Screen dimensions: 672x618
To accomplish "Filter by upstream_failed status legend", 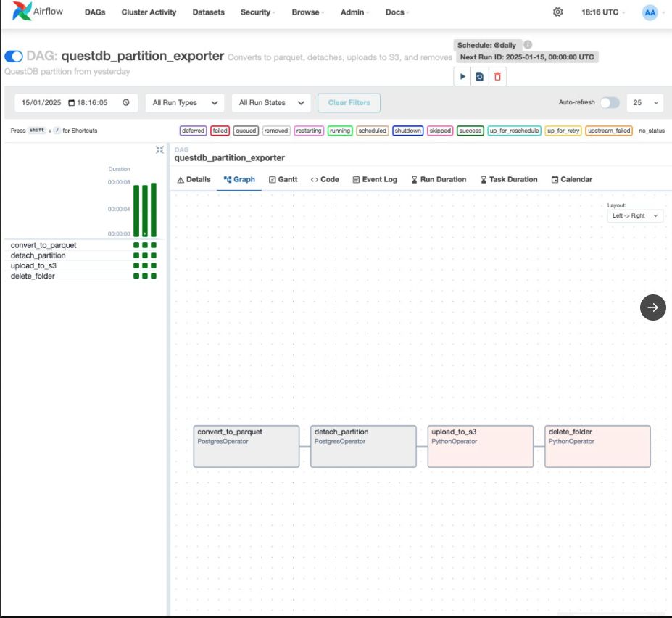I will [609, 131].
